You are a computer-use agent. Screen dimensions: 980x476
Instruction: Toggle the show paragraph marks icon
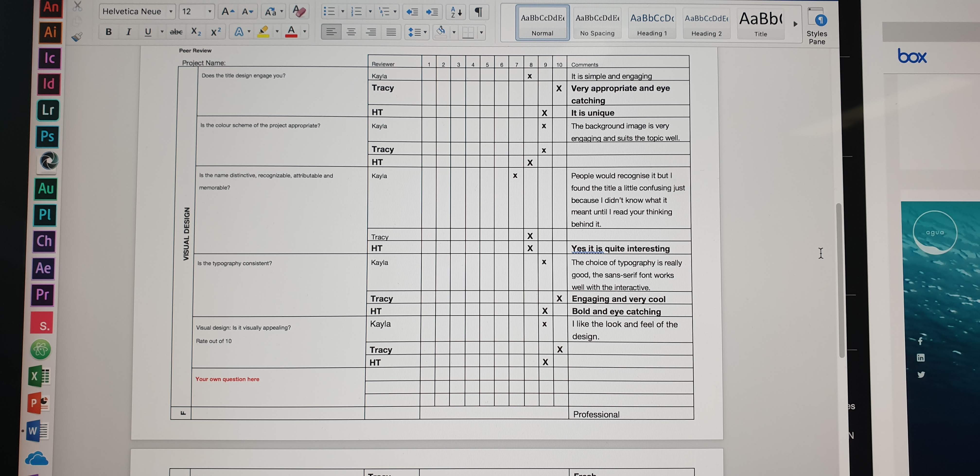click(x=479, y=12)
